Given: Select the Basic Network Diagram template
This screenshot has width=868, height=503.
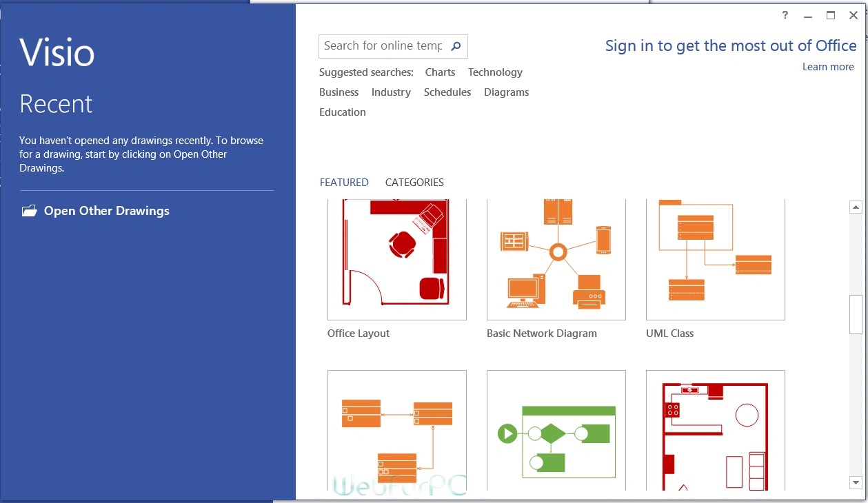Looking at the screenshot, I should (556, 260).
